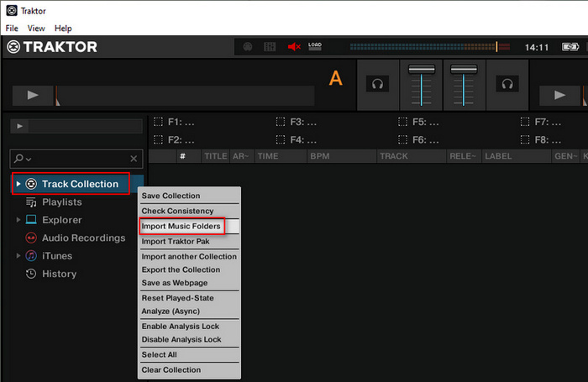Screen dimensions: 588x382
Task: Select Explorer in the browser tree
Action: pos(62,220)
